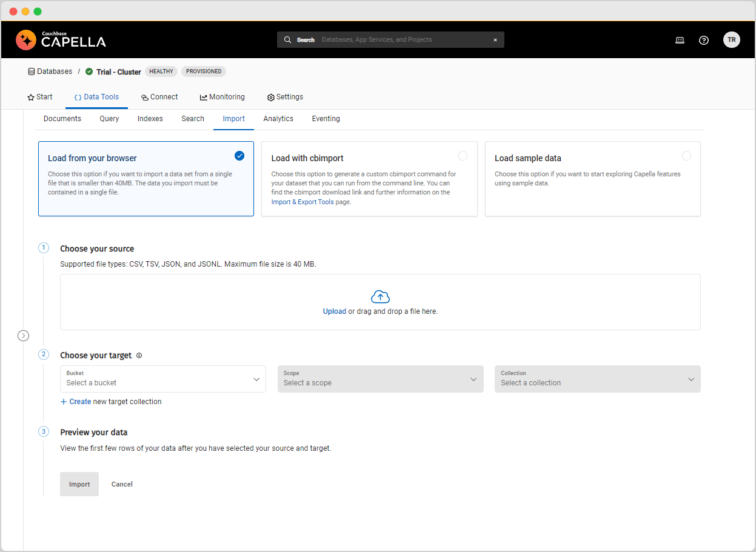
Task: Open the TR user avatar menu
Action: (732, 39)
